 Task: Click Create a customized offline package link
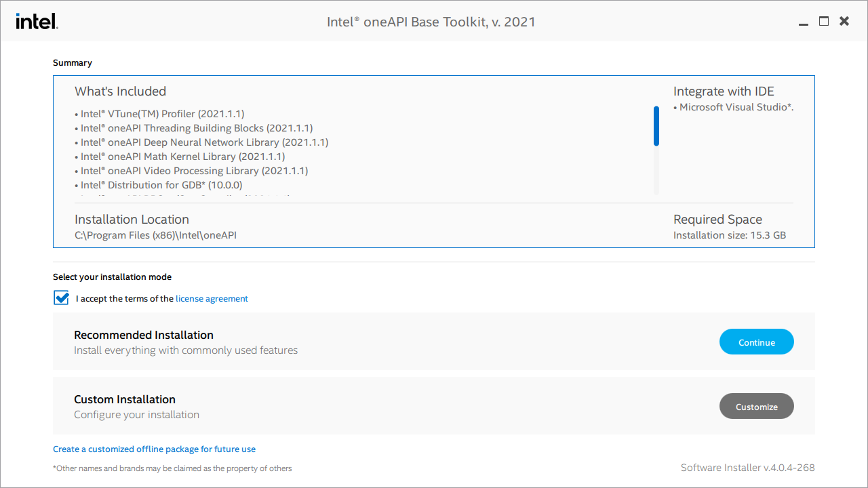point(154,449)
